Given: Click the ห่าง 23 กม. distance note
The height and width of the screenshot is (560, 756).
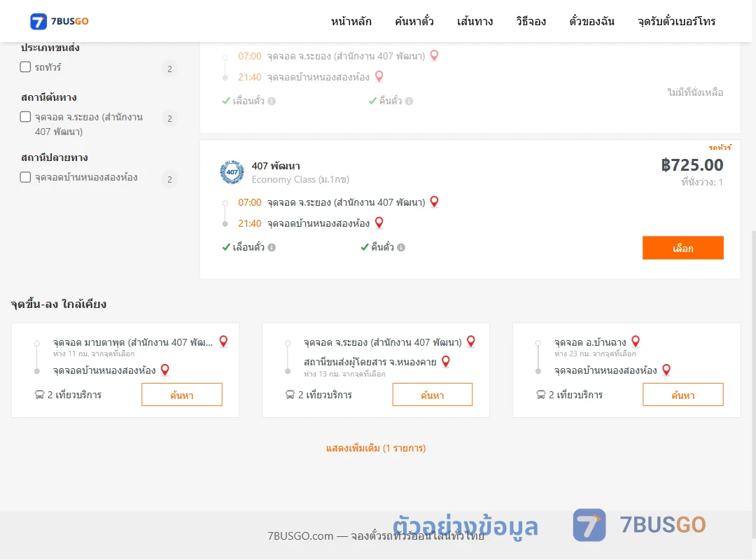Looking at the screenshot, I should [595, 353].
